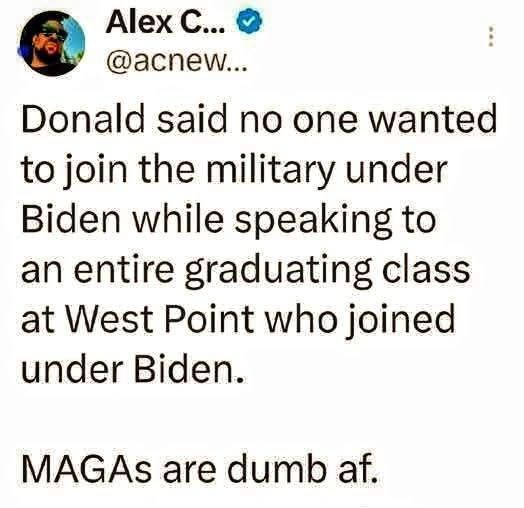Open the Alex C... display name
Image resolution: width=524 pixels, height=508 pixels.
(166, 22)
